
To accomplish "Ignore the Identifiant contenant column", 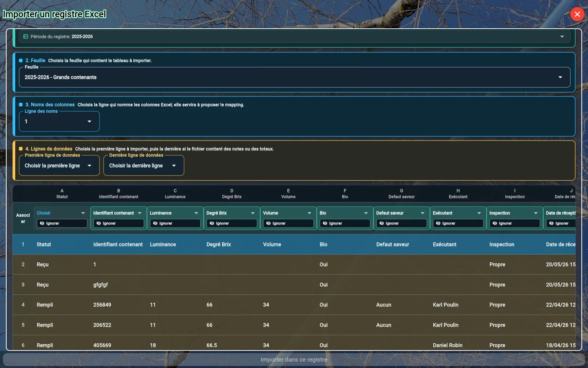I will point(119,223).
